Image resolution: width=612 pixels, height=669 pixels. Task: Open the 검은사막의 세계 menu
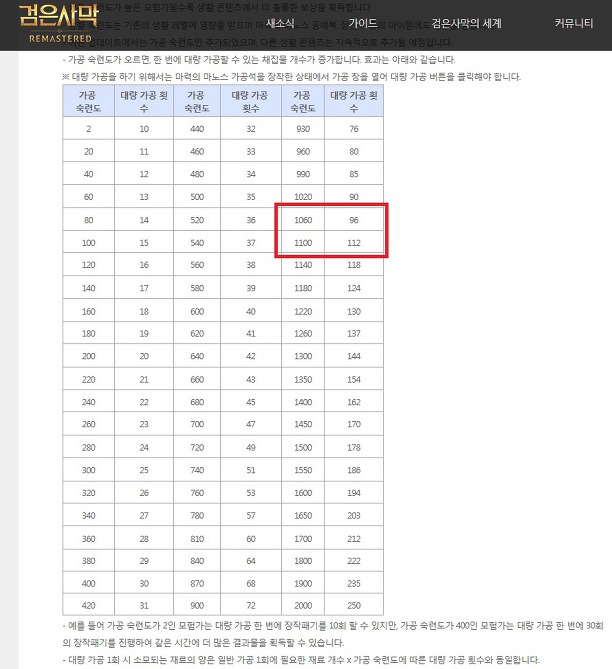pos(466,23)
